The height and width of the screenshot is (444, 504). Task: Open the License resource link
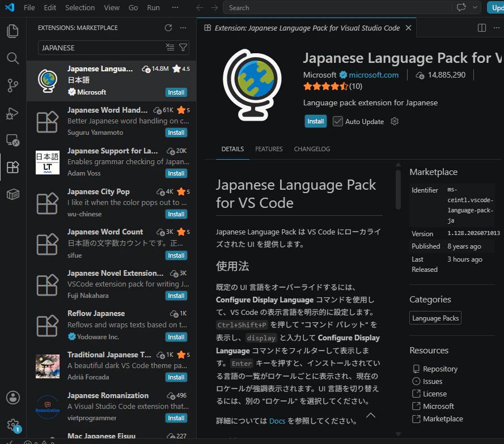435,394
